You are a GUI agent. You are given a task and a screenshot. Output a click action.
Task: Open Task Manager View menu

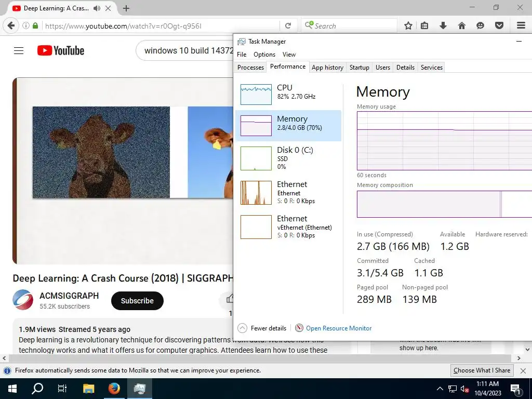[289, 54]
